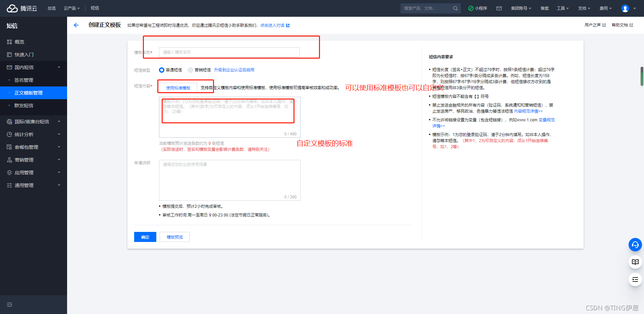Click the 国内短信 envelope icon
The image size is (644, 314).
[x=9, y=67]
